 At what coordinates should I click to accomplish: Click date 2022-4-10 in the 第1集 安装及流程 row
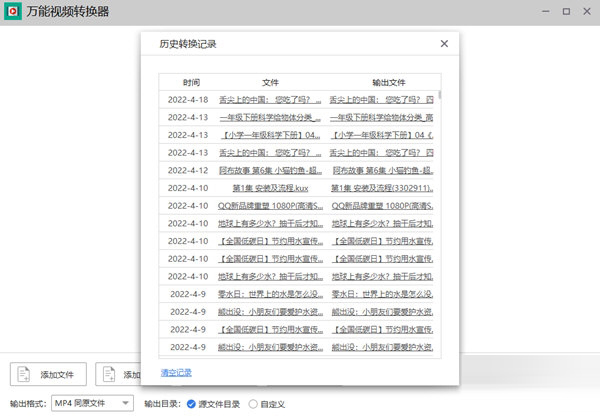(188, 188)
